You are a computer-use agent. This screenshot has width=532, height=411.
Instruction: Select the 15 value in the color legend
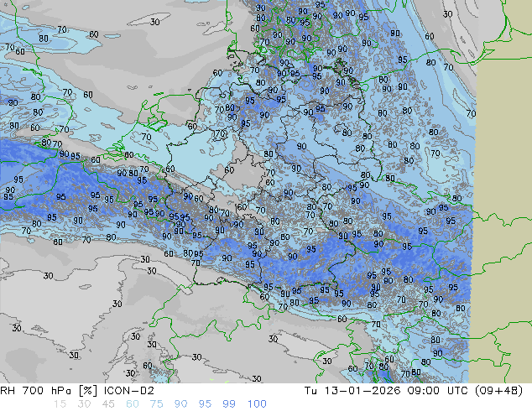pos(60,404)
